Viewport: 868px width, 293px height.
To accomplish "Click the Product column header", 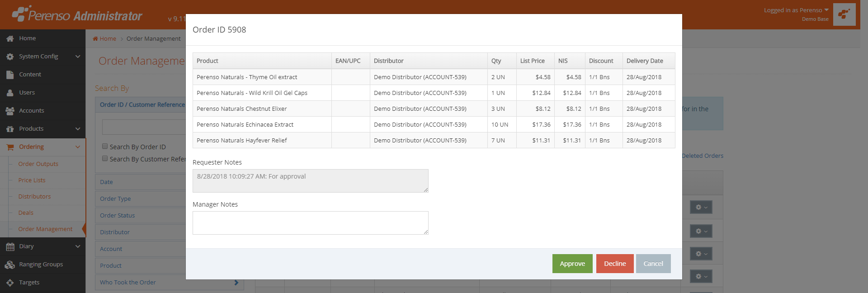I will click(x=262, y=61).
